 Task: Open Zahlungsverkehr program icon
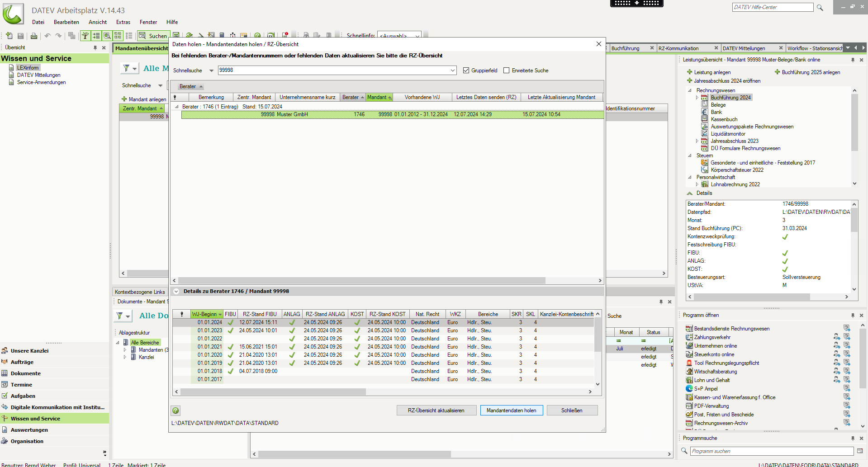(x=689, y=337)
